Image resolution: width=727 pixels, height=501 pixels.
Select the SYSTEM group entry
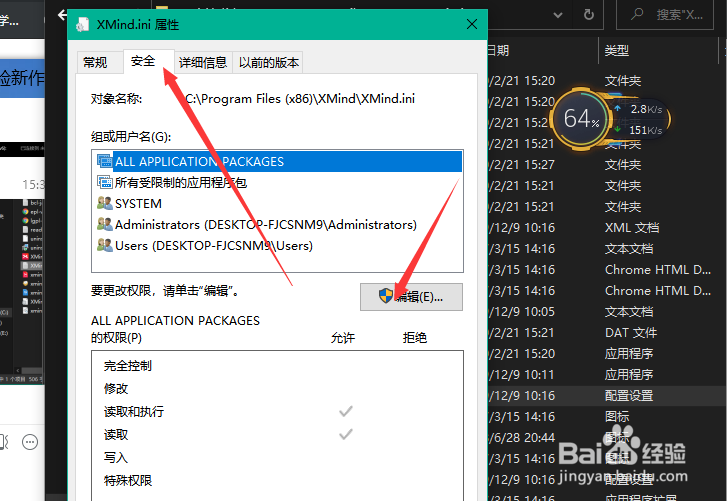point(277,203)
